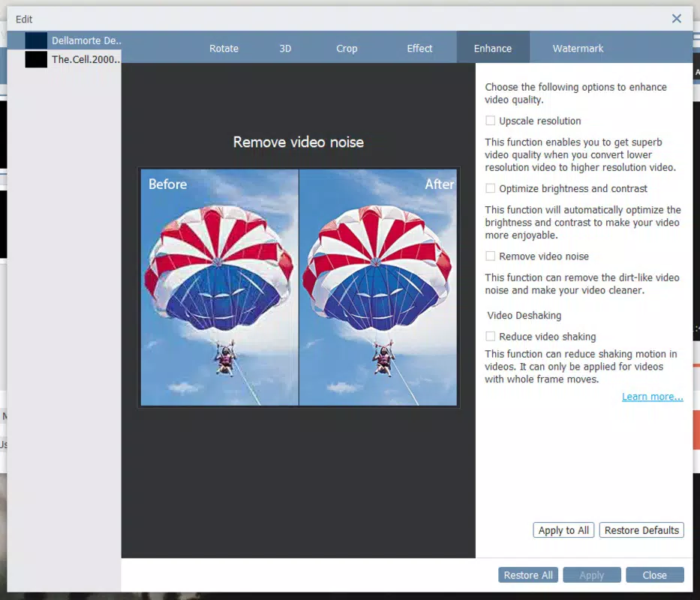Select The.Cell.2000.. video item
The width and height of the screenshot is (700, 600).
click(65, 59)
